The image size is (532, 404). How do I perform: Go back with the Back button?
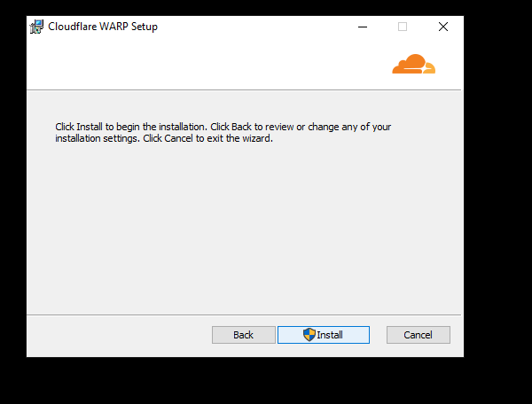tap(244, 335)
